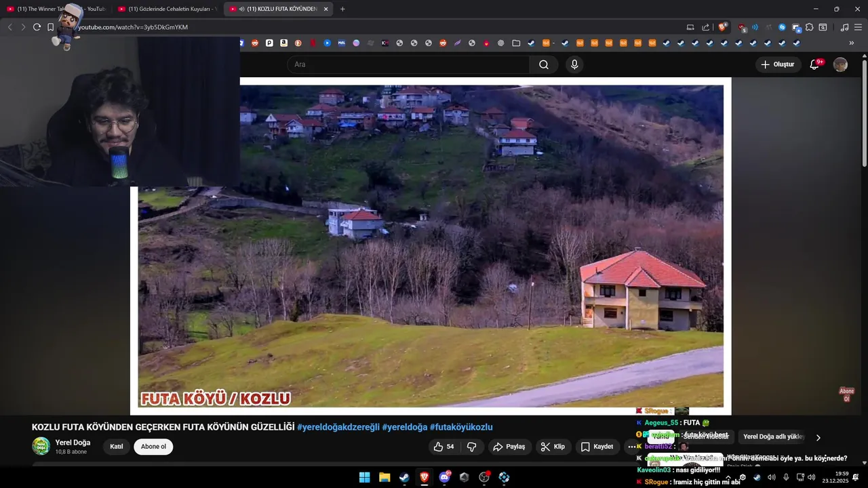Share the video via Paylaş

(509, 447)
